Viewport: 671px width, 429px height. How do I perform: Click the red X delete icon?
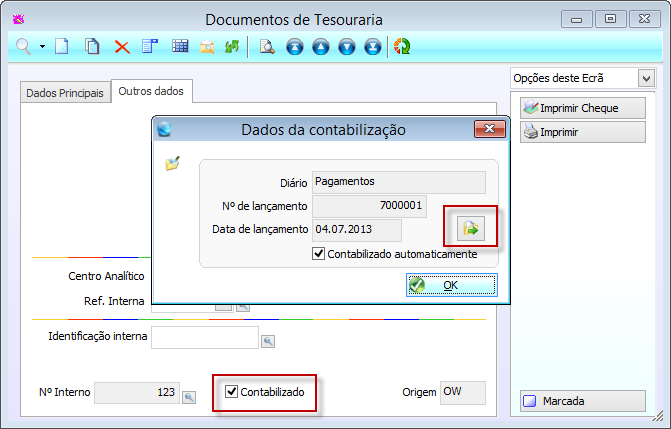(122, 46)
